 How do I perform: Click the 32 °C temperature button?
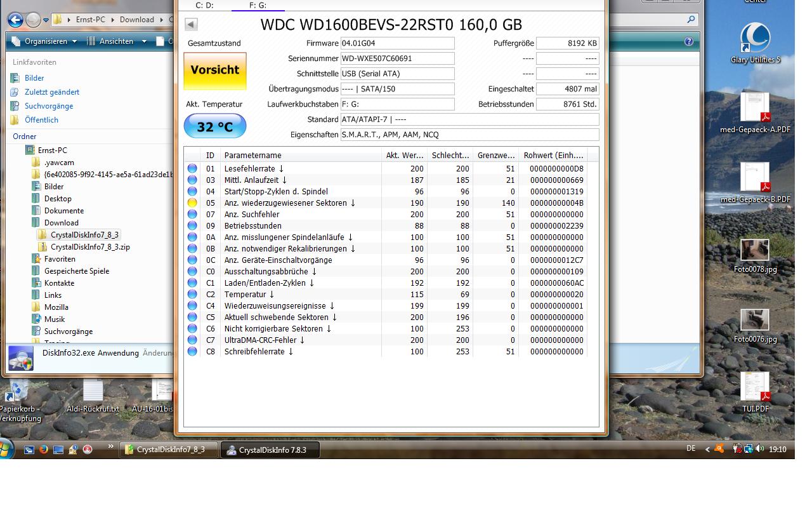click(x=215, y=126)
